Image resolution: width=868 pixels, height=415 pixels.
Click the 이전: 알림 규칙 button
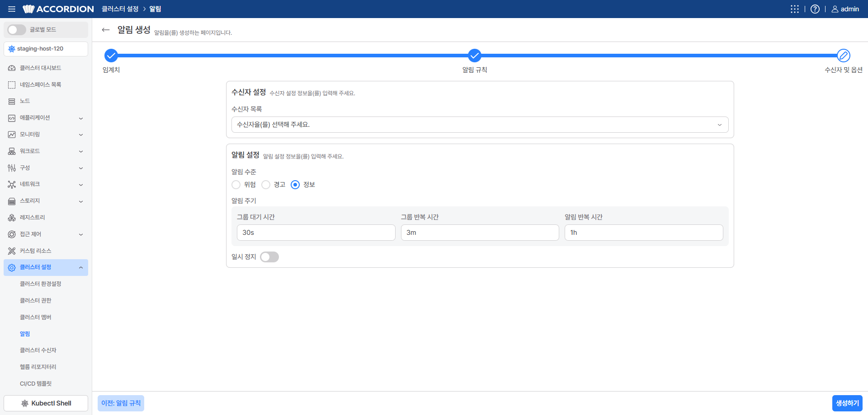[x=121, y=403]
